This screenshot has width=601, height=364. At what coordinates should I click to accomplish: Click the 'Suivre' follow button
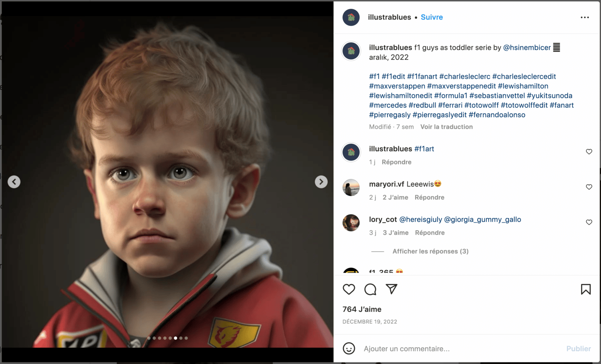click(x=432, y=17)
